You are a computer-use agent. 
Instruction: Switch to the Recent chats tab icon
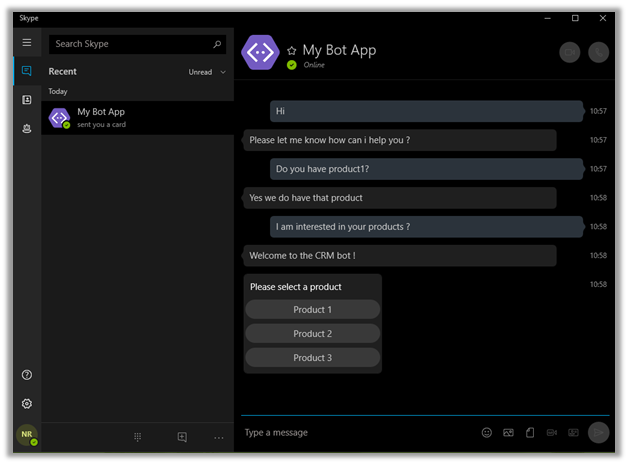click(27, 71)
